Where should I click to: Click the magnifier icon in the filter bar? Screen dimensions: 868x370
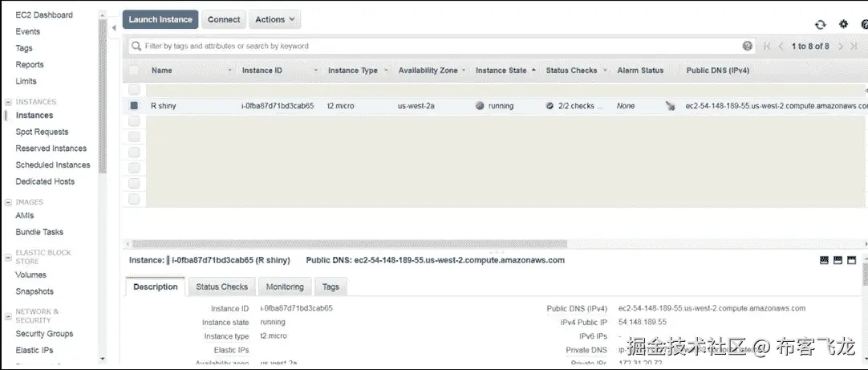click(x=136, y=46)
